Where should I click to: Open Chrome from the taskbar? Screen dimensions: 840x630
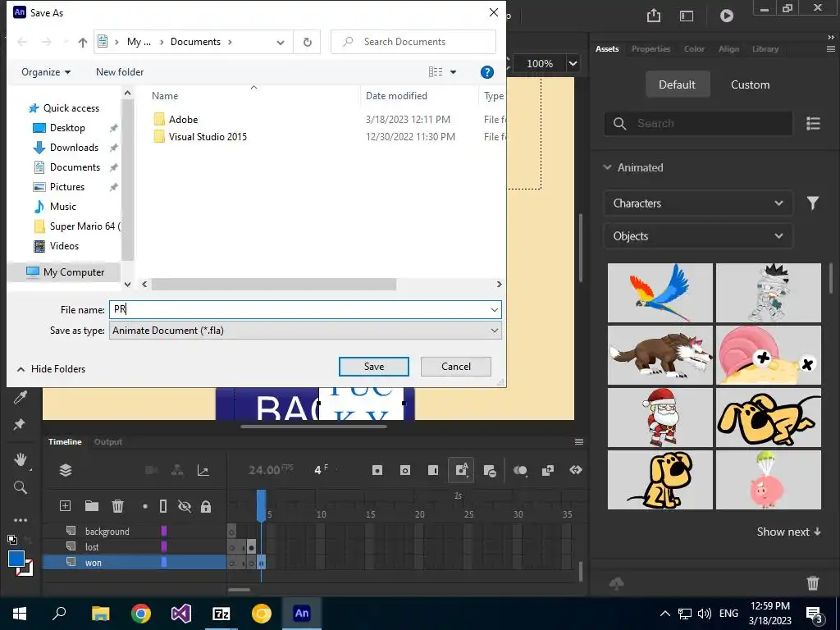coord(141,614)
